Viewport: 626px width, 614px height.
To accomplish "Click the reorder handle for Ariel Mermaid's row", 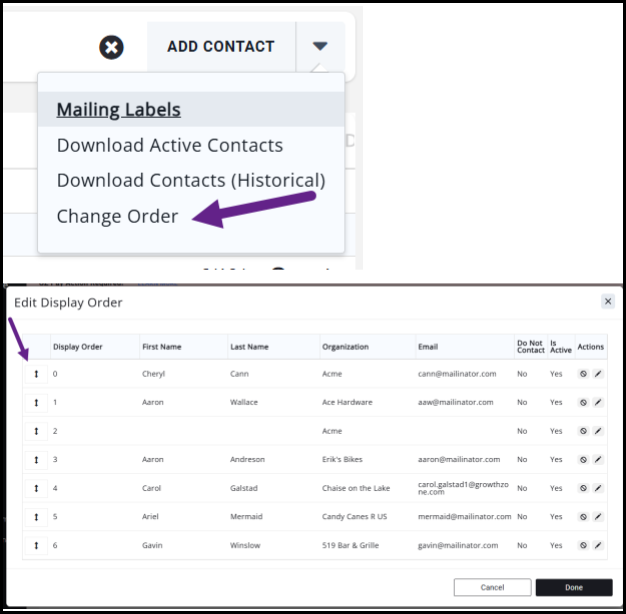I will [x=36, y=517].
